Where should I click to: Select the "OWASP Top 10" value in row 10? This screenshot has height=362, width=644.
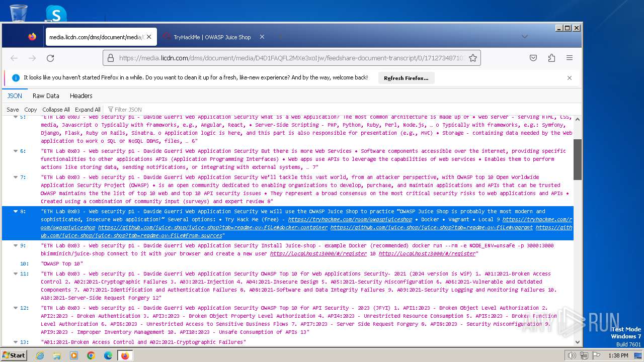(x=62, y=263)
